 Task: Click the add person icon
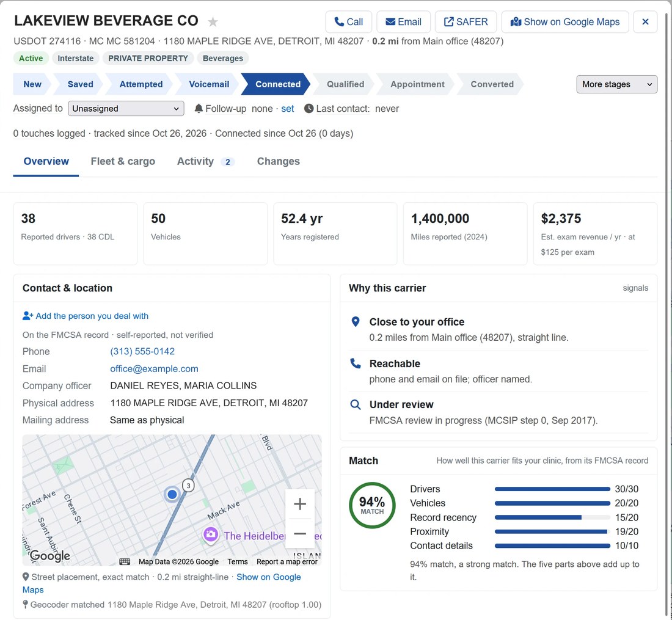(x=28, y=316)
